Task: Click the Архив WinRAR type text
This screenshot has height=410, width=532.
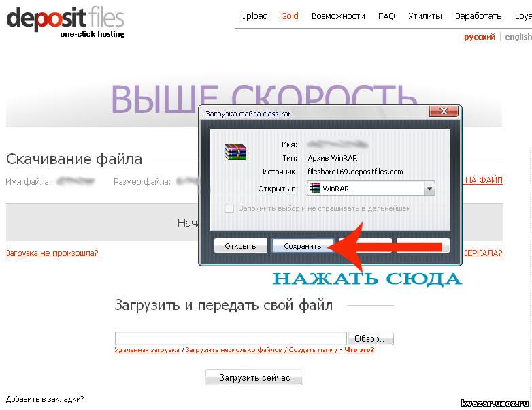Action: click(x=333, y=158)
